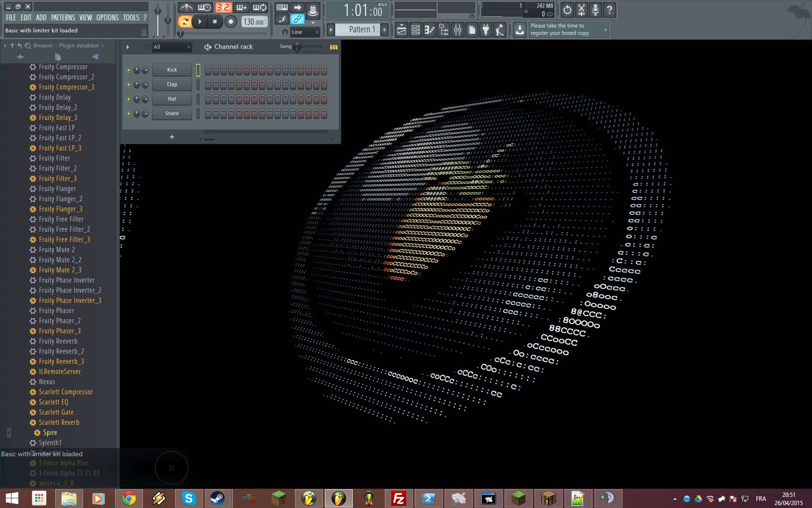This screenshot has height=508, width=812.
Task: Click the download content library icon
Action: coord(520,30)
